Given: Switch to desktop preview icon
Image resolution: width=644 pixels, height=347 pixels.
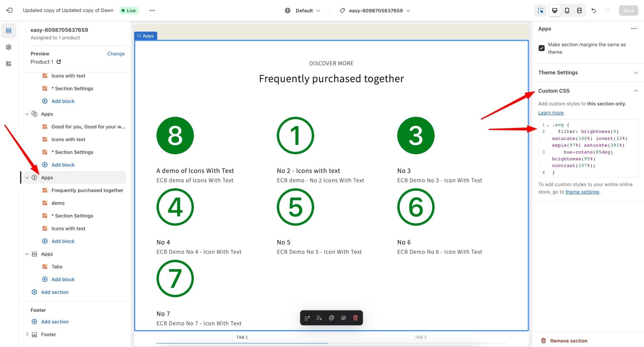Looking at the screenshot, I should [555, 10].
